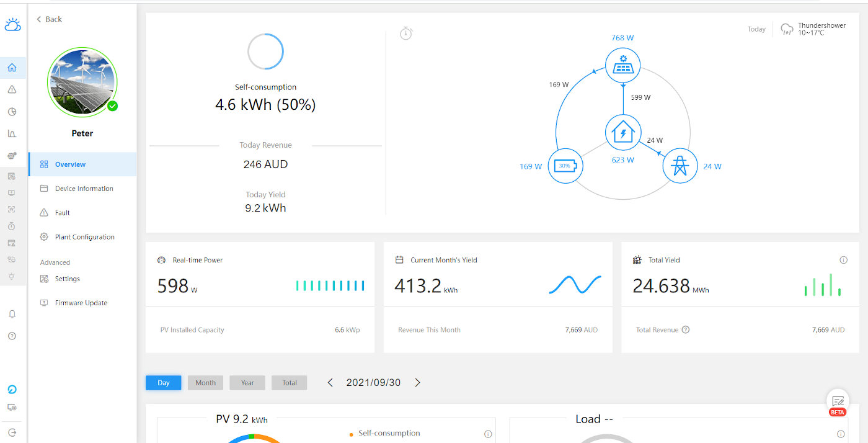868x443 pixels.
Task: Expand the Total Revenue info tooltip
Action: coord(684,330)
